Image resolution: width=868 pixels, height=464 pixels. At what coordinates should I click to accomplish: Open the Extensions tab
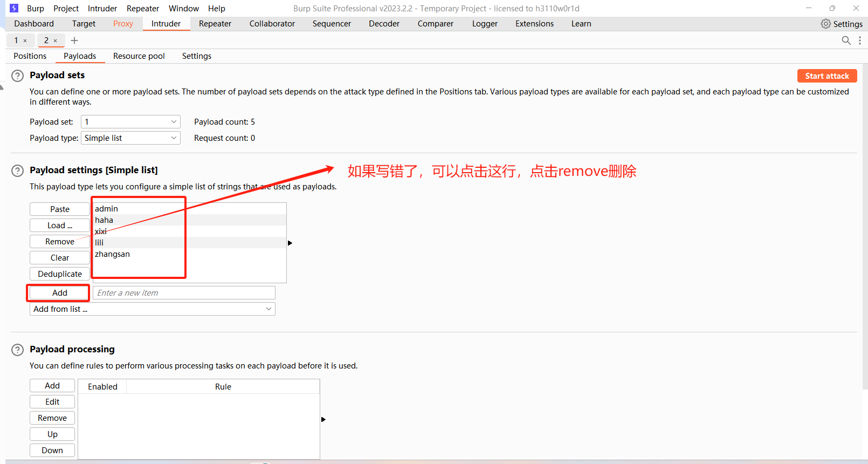pos(534,24)
